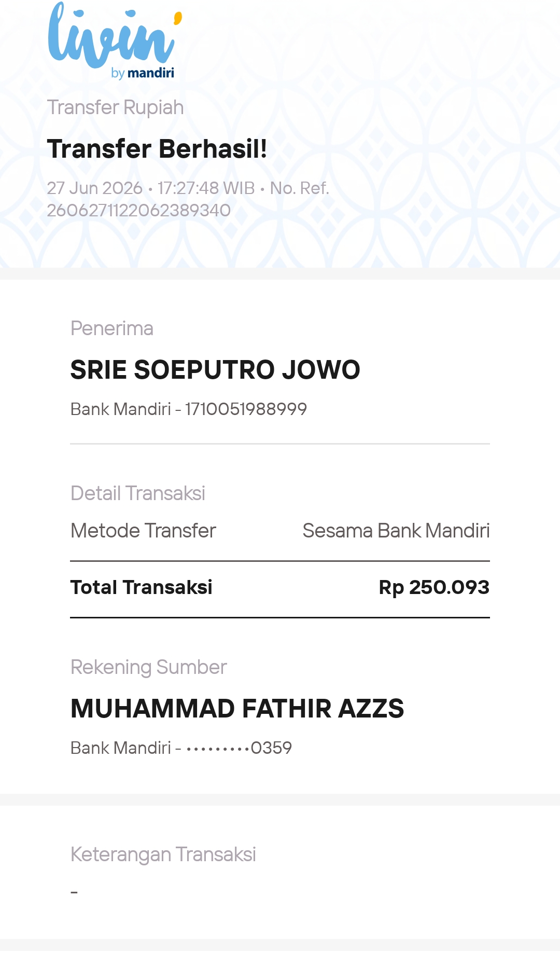Click the Keterangan Transaksi heading
The height and width of the screenshot is (980, 560).
[163, 854]
